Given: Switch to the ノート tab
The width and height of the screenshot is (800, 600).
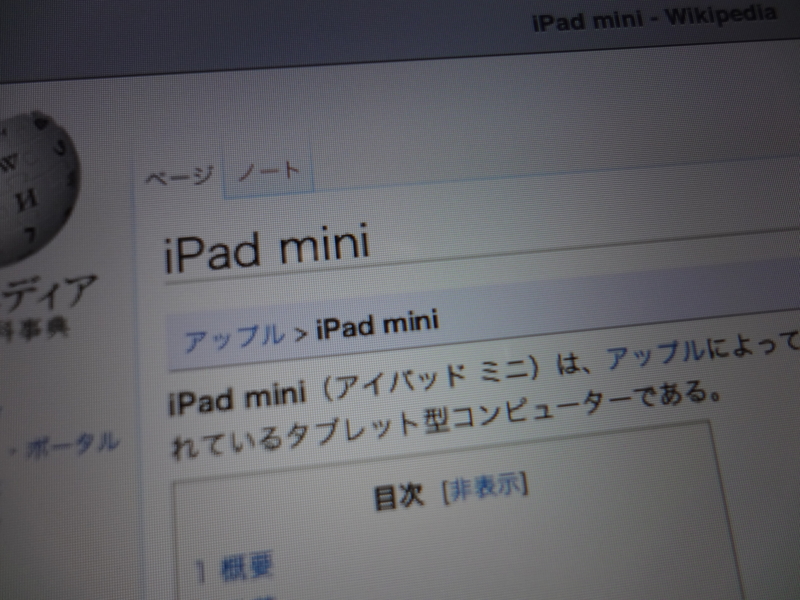Looking at the screenshot, I should [x=269, y=170].
